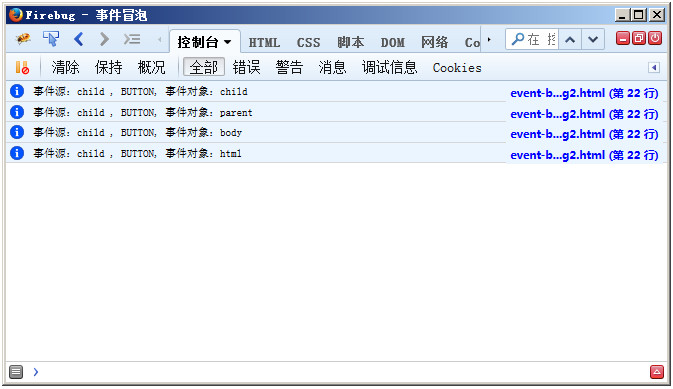Image resolution: width=673 pixels, height=389 pixels.
Task: Select log text ending with 事件对象: child
Action: pyautogui.click(x=140, y=91)
